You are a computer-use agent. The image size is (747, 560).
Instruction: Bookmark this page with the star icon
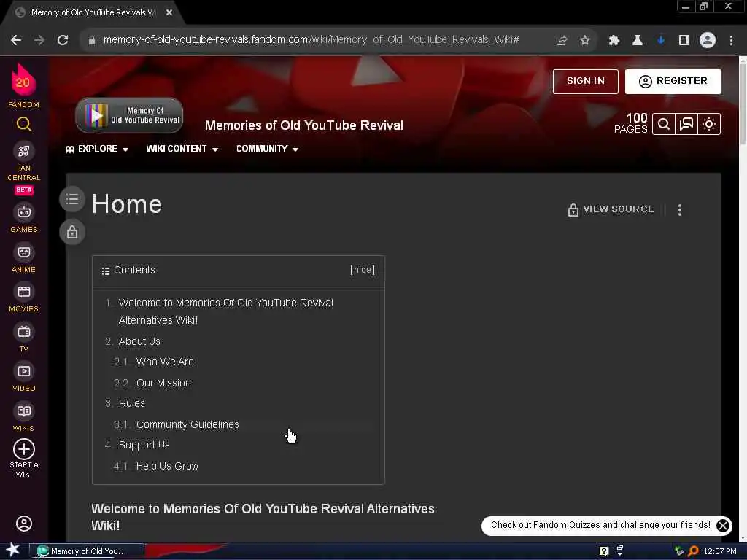click(585, 40)
